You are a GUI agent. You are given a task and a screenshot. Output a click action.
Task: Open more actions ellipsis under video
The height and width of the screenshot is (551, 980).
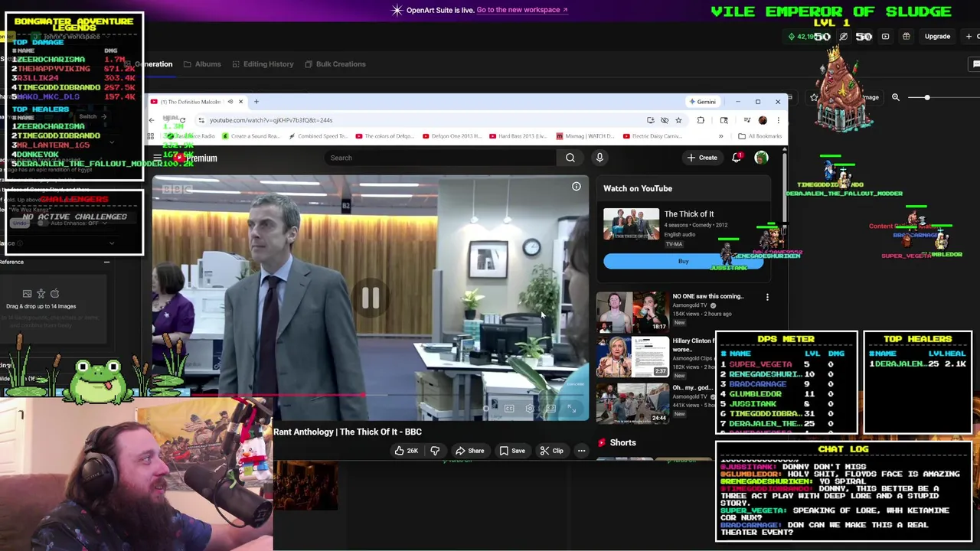pyautogui.click(x=581, y=451)
